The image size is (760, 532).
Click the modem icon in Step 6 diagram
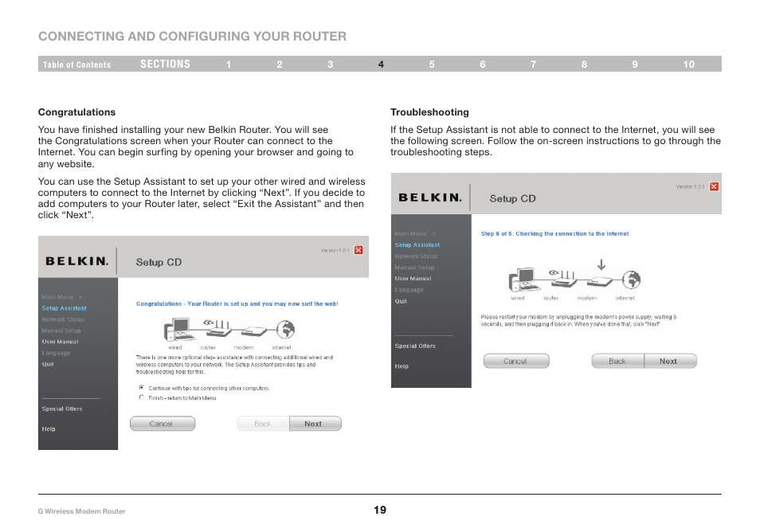pos(600,281)
